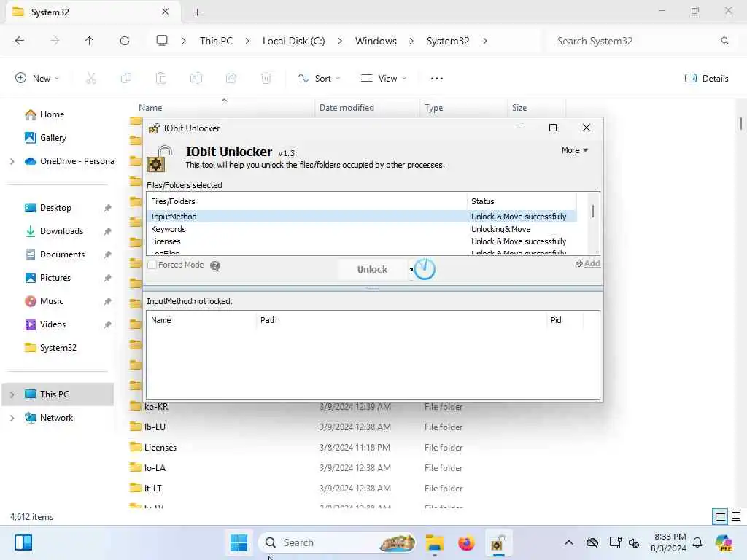Click the IObit Unlocker title bar icon
747x560 pixels.
tap(154, 128)
